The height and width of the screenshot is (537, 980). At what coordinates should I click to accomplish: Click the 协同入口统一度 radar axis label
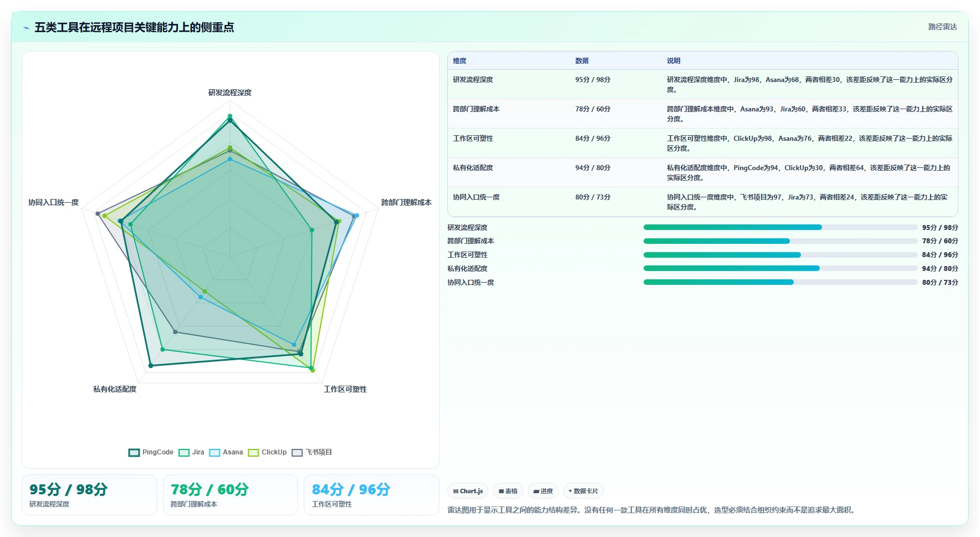click(x=54, y=202)
